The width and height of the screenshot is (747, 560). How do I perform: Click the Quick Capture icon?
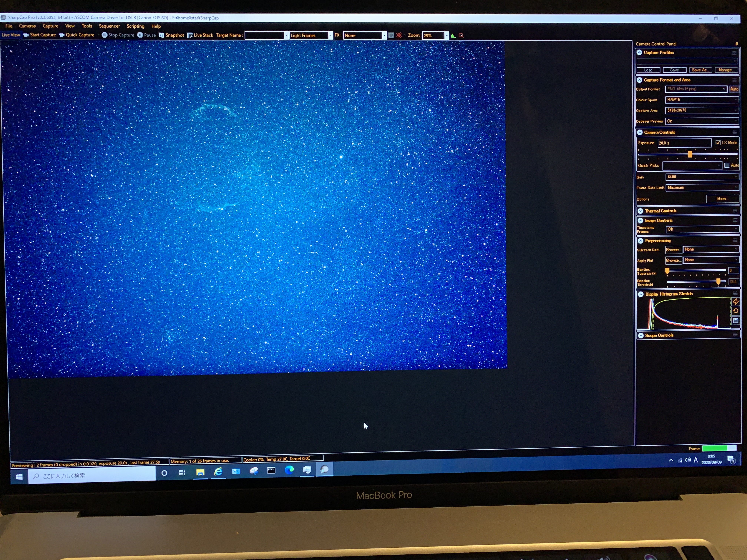[x=62, y=35]
